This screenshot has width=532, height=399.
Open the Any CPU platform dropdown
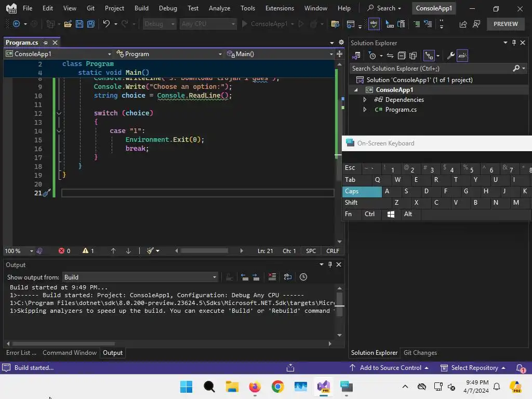pyautogui.click(x=208, y=24)
